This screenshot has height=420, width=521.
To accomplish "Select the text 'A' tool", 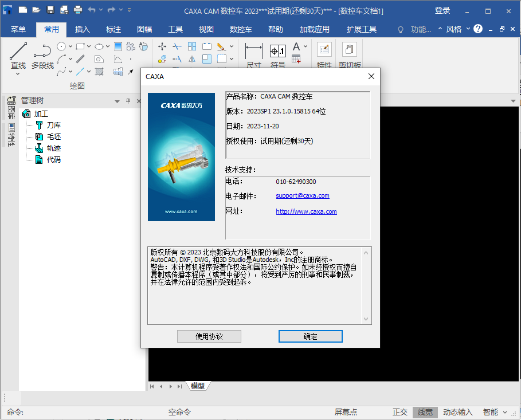I will 296,46.
